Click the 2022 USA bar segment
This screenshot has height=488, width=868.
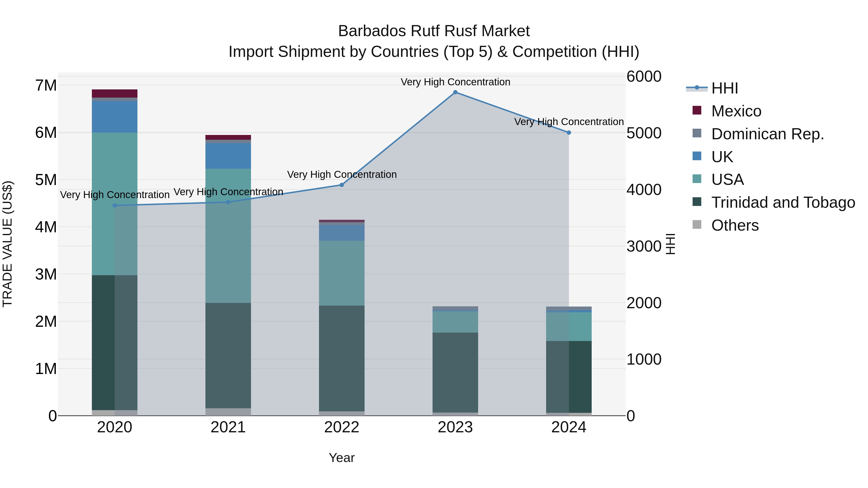pyautogui.click(x=342, y=273)
